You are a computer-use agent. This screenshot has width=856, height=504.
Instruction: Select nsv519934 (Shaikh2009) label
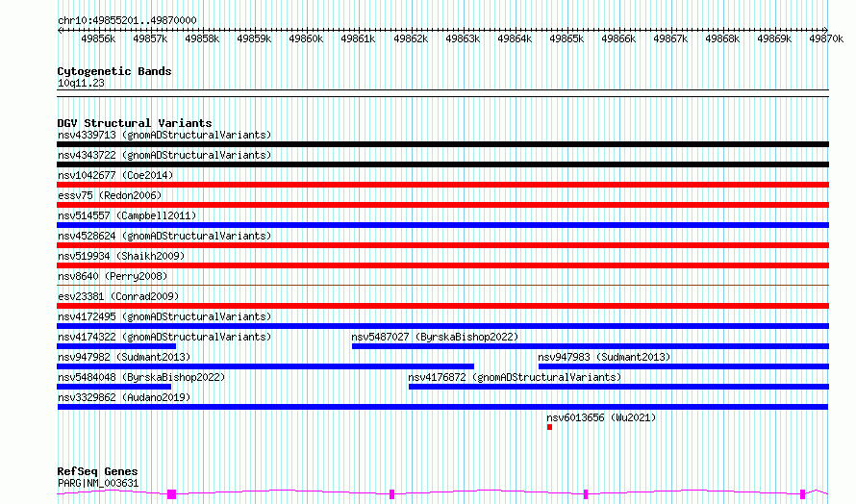pyautogui.click(x=121, y=256)
